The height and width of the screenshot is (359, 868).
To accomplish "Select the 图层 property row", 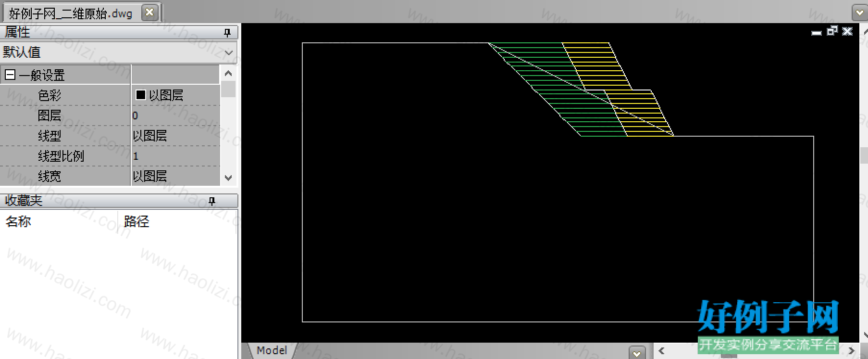I will point(111,115).
